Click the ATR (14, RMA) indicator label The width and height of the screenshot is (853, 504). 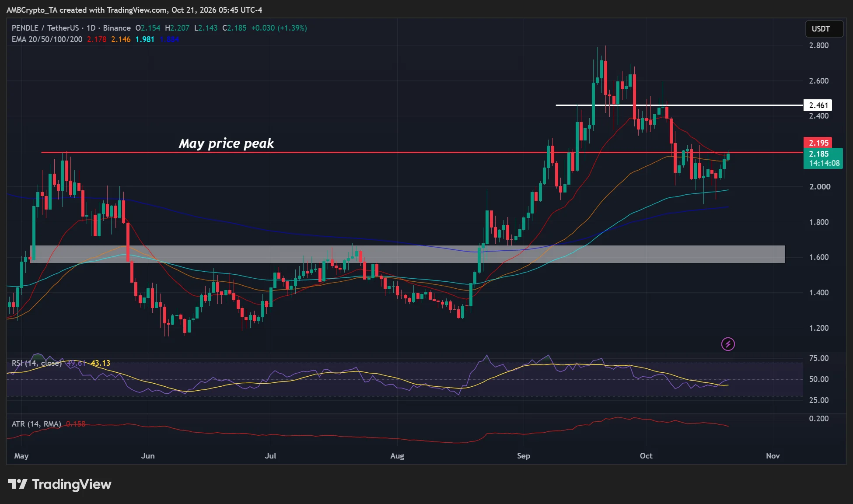click(x=36, y=424)
